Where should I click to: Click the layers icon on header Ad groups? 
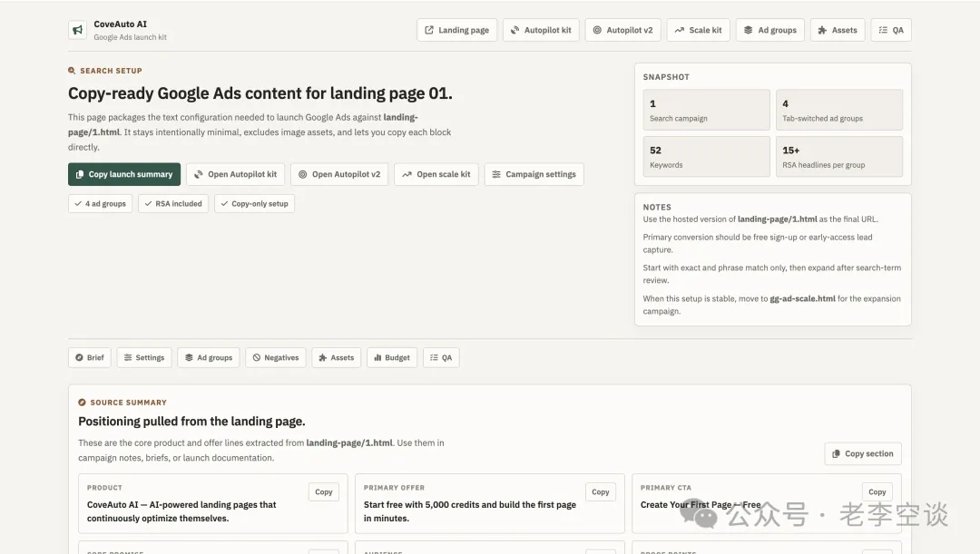(x=748, y=30)
